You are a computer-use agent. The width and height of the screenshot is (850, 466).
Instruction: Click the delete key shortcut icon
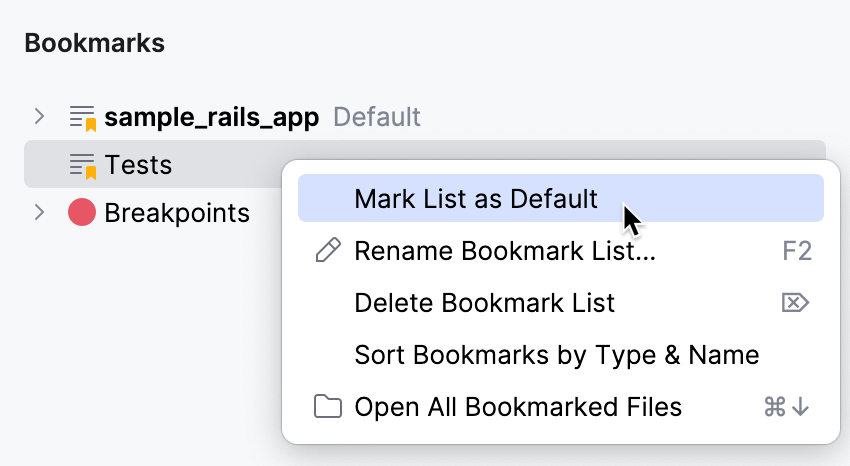point(795,303)
